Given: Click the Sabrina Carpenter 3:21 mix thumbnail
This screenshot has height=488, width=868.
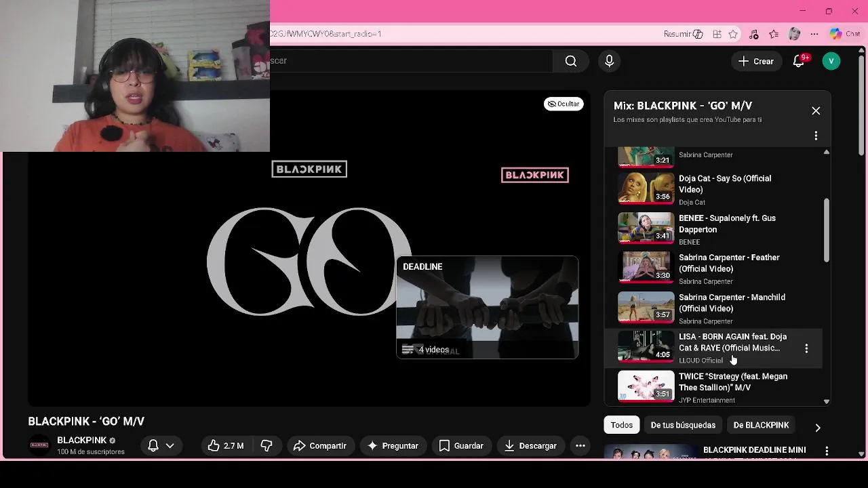Looking at the screenshot, I should click(646, 157).
